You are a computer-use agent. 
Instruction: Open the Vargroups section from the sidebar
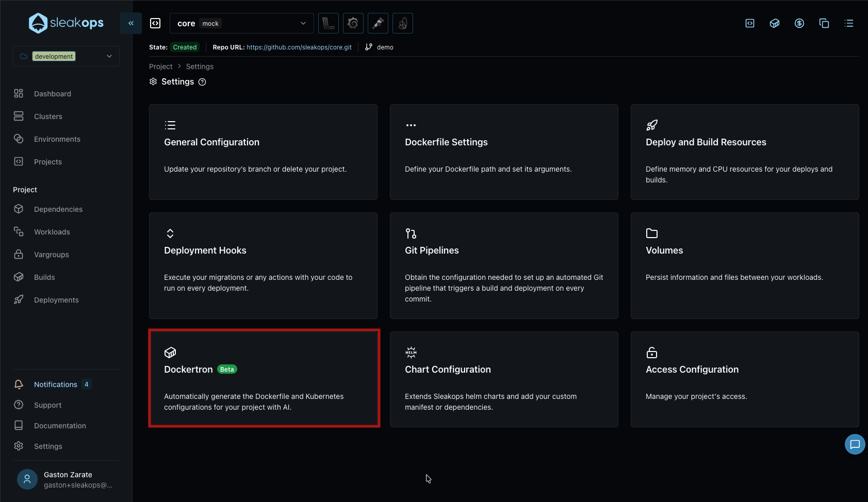click(x=52, y=254)
